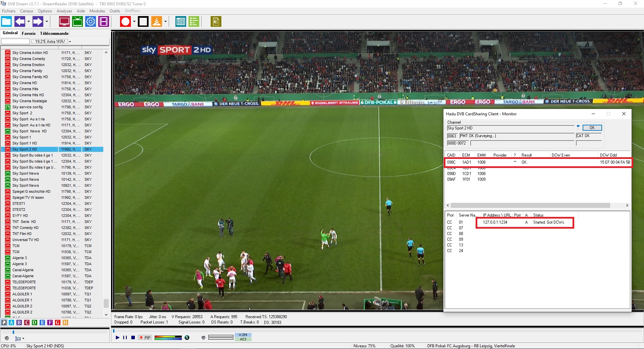644x349 pixels.
Task: Click the red monitor toolbar icon
Action: [x=64, y=22]
